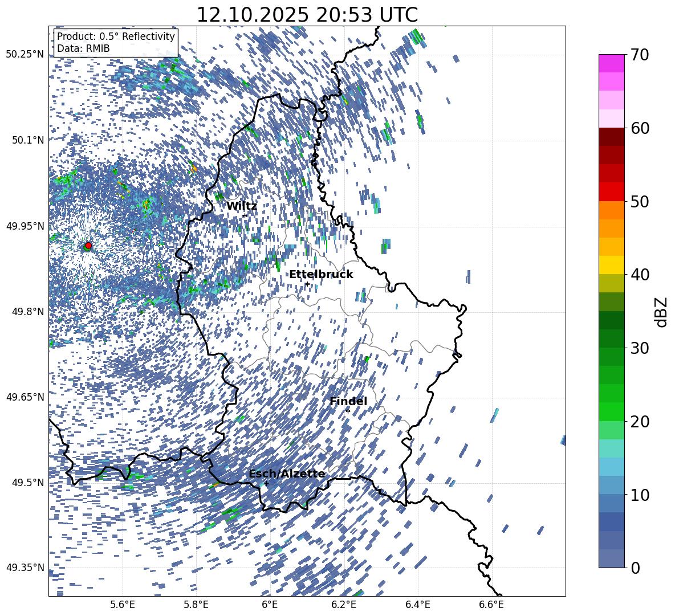Click the 'Data: RMIB' text

point(83,48)
